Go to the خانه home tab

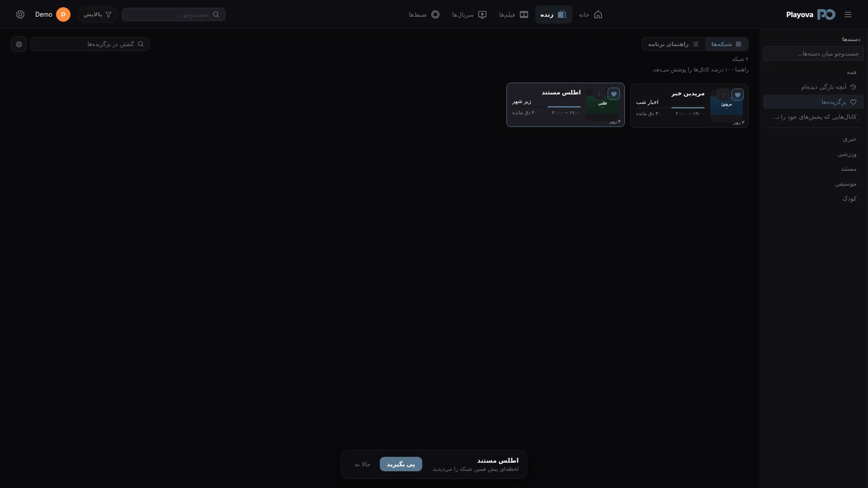[590, 14]
